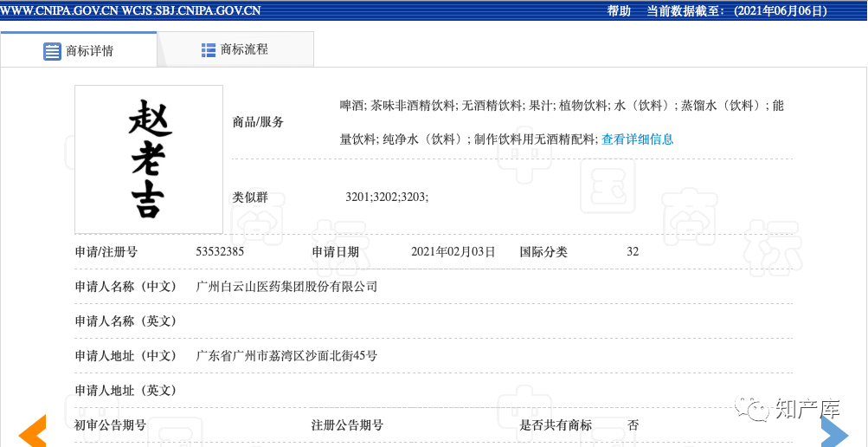This screenshot has width=868, height=447.
Task: Select international class value 32
Action: tap(633, 252)
